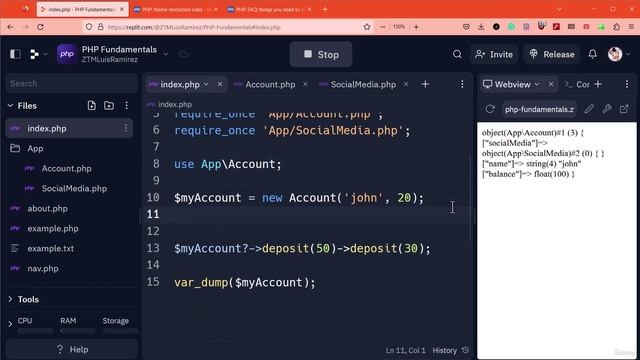Add a new tab in Webview pane
Image resolution: width=640 pixels, height=360 pixels.
coord(598,84)
